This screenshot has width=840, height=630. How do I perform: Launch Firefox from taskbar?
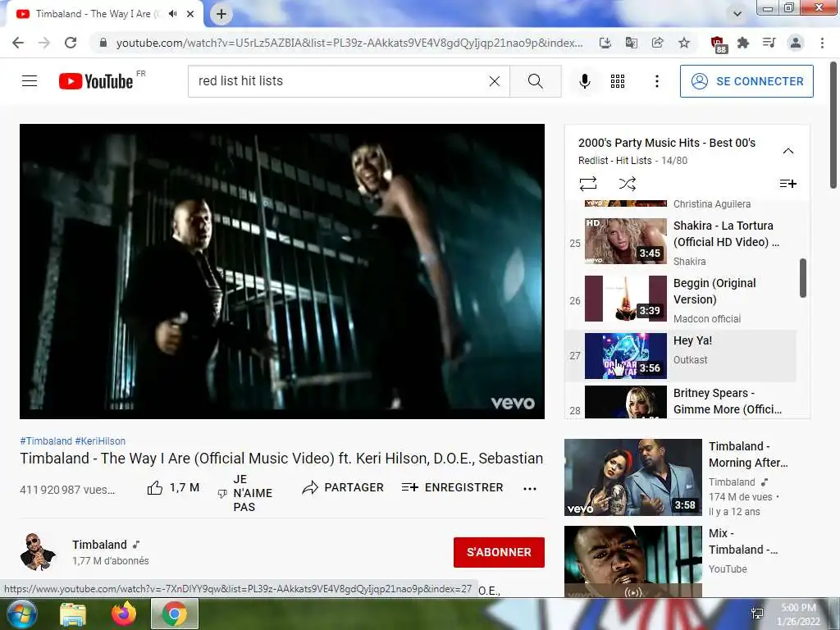[124, 614]
